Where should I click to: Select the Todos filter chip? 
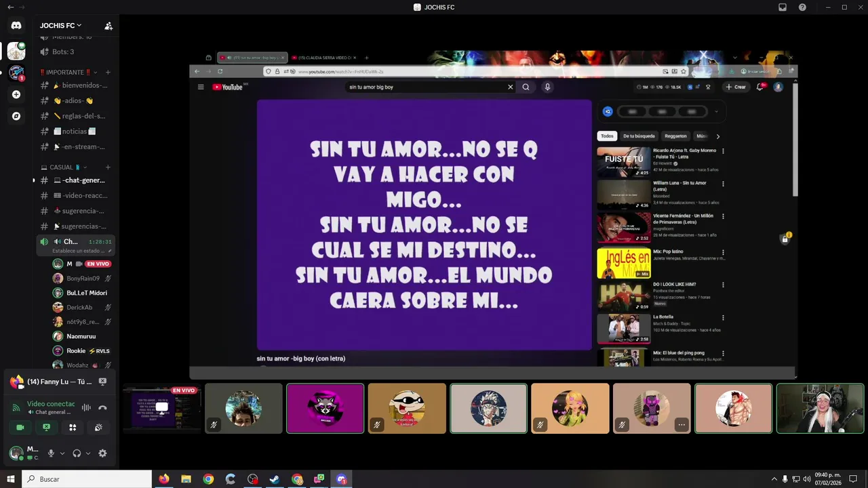(x=607, y=136)
